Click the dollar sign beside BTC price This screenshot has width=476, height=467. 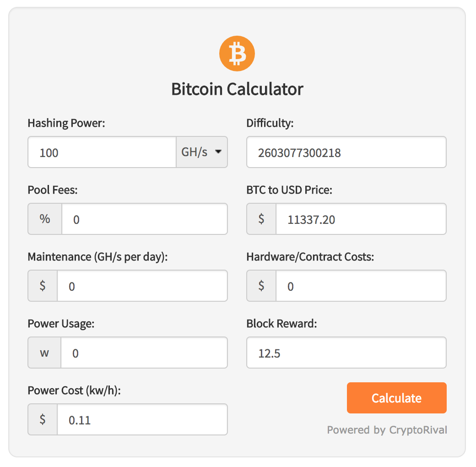[x=261, y=219]
